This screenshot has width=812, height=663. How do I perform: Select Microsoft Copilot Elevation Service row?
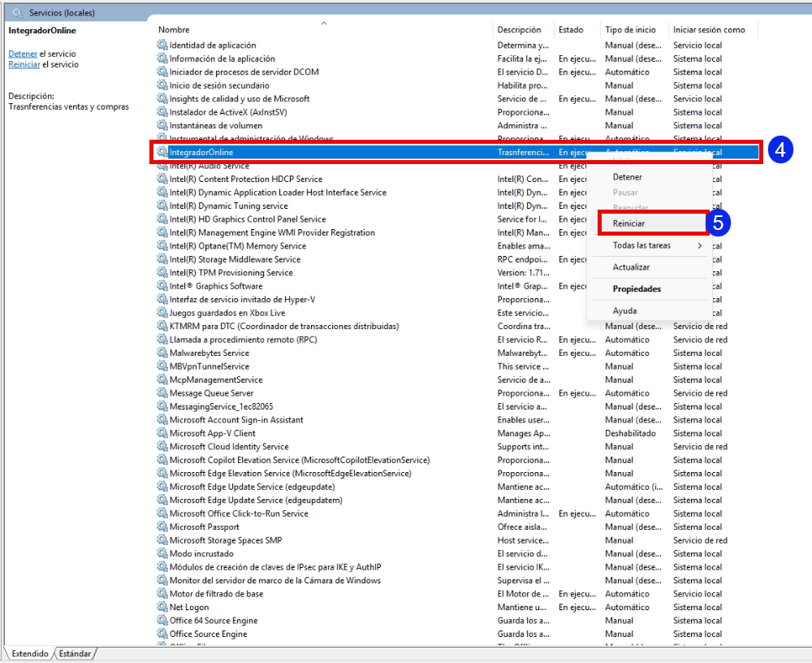(x=458, y=460)
